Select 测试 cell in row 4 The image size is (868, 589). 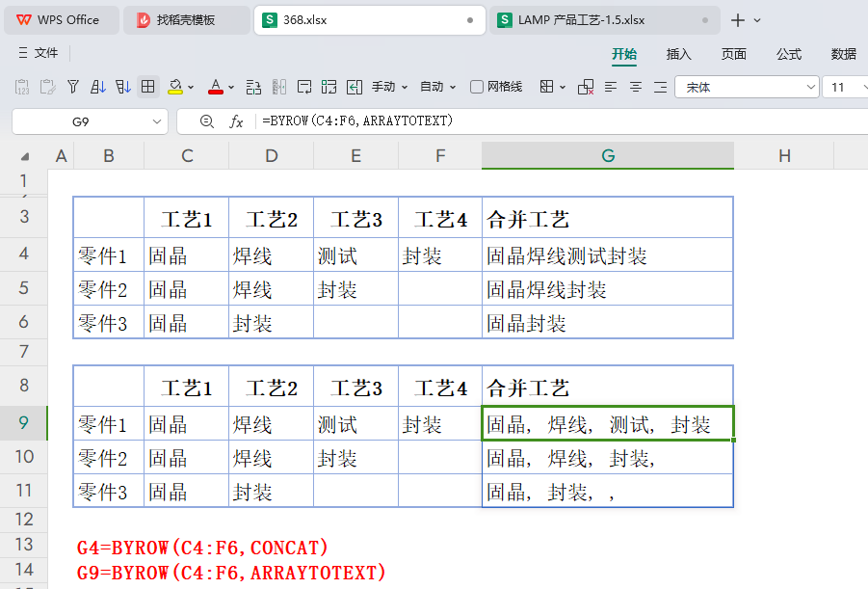(355, 254)
